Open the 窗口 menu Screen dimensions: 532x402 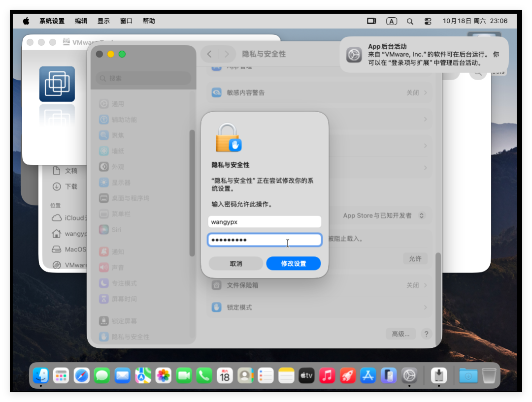[x=126, y=21]
